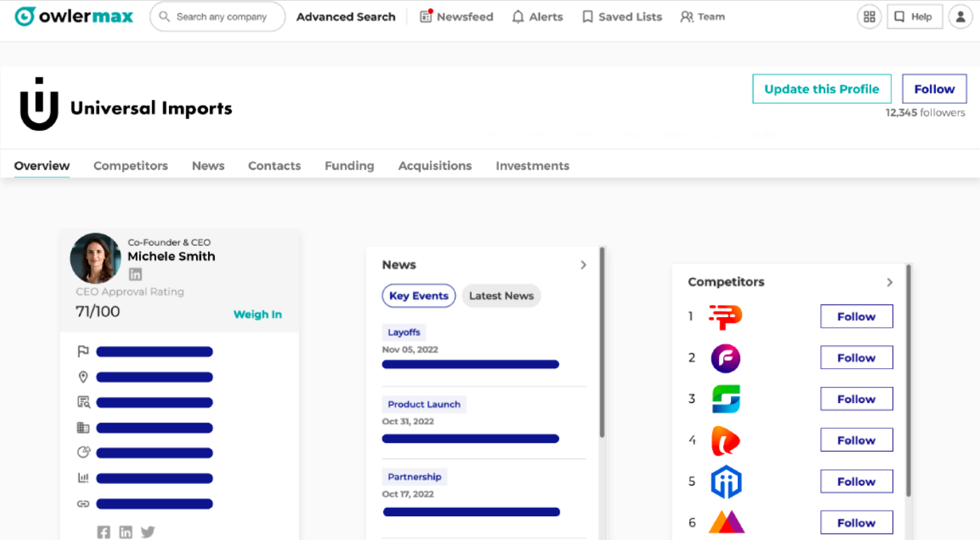Expand the News panel chevron

[x=584, y=265]
